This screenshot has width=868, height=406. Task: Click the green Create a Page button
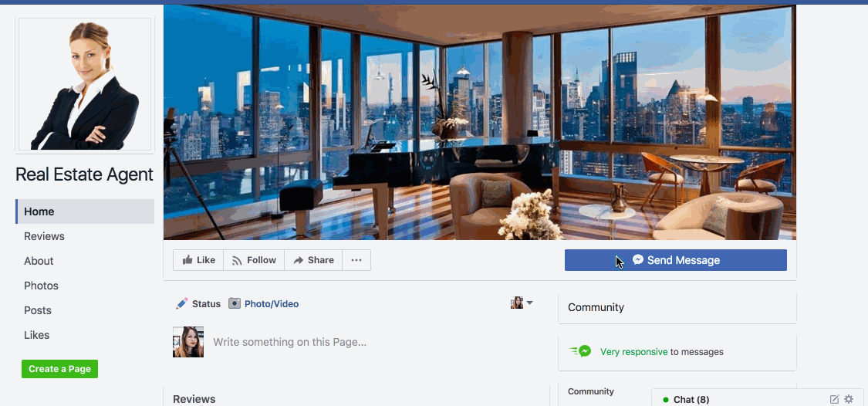pyautogui.click(x=59, y=369)
